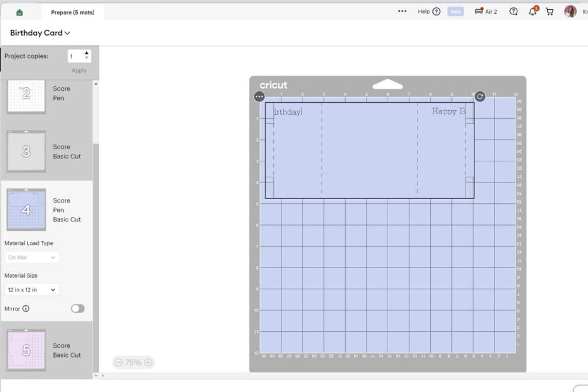Click Apply for project copies
The image size is (588, 392).
point(79,71)
